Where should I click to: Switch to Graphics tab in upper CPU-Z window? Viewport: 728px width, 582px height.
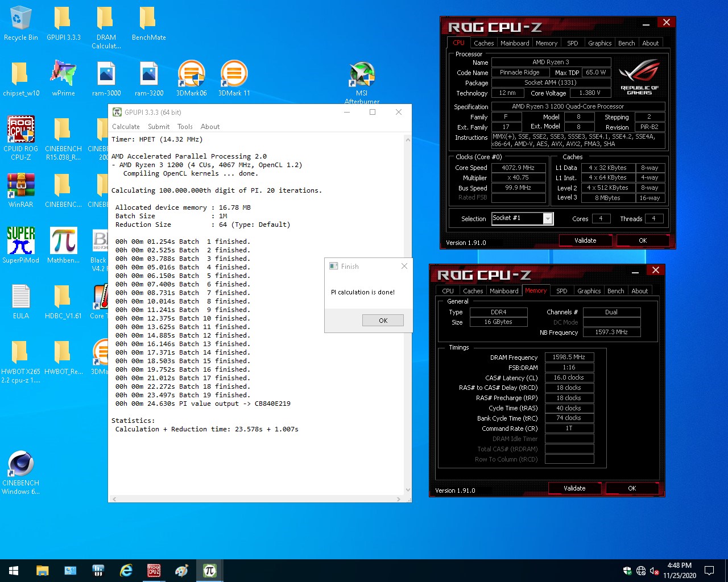pos(599,43)
